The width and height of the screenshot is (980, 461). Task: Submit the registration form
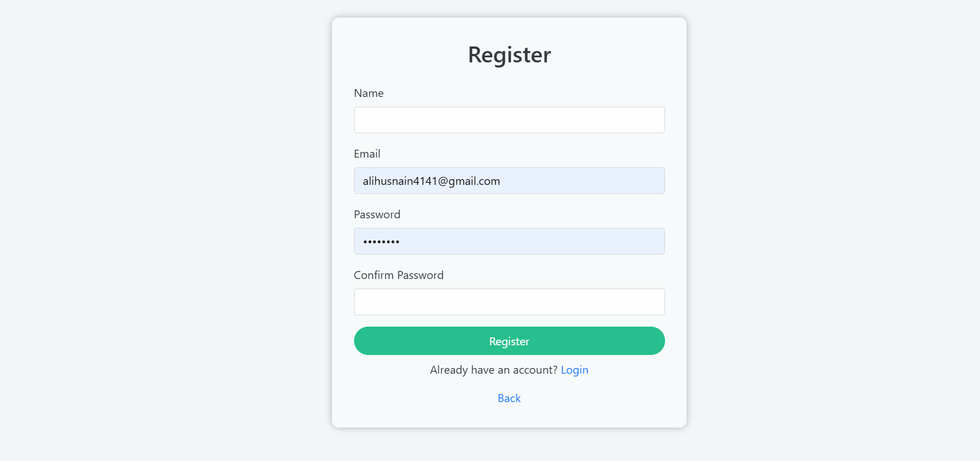(509, 341)
